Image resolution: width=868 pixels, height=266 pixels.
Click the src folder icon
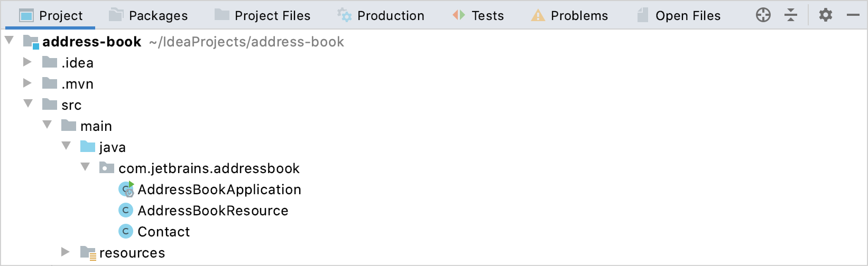(50, 104)
